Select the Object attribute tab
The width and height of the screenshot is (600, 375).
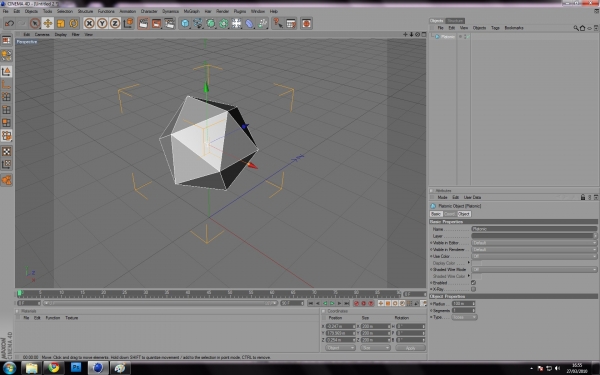(463, 214)
